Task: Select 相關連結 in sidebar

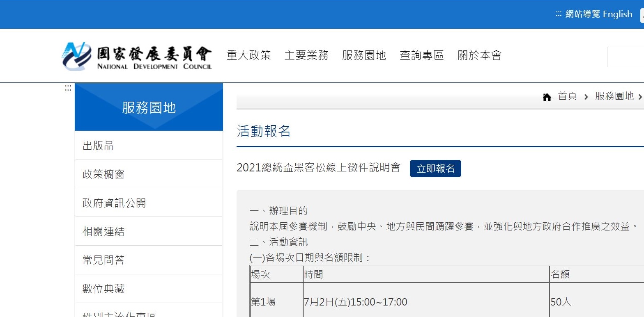Action: click(149, 231)
